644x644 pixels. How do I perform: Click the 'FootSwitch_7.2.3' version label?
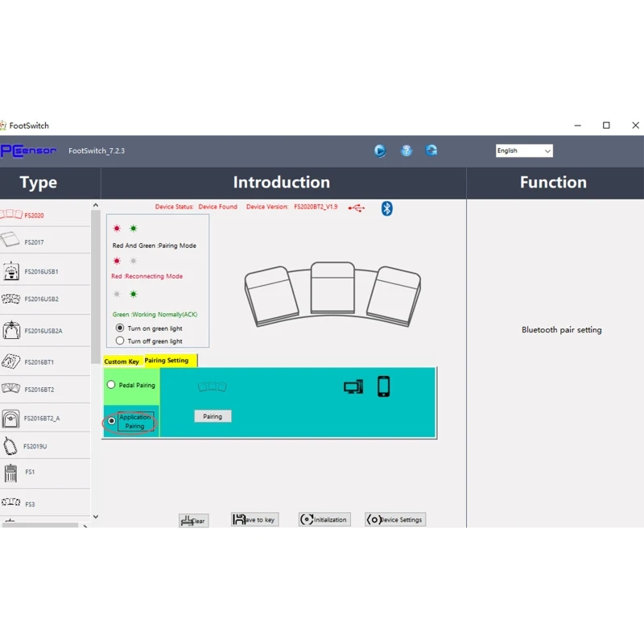pyautogui.click(x=97, y=151)
